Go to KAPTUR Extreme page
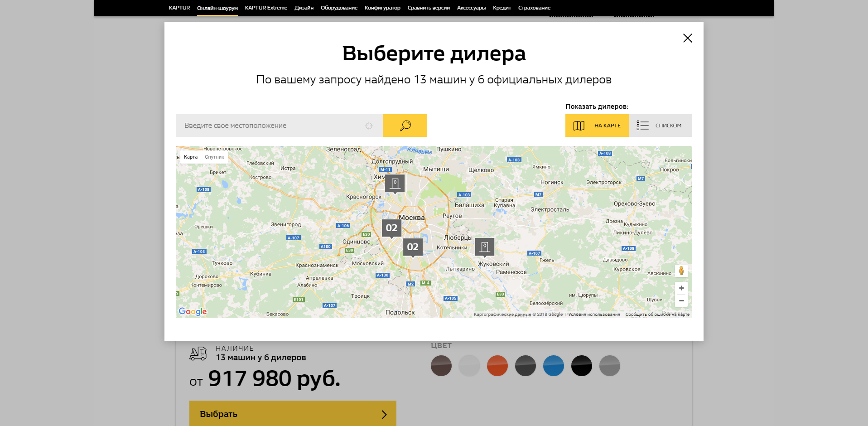Viewport: 868px width, 426px height. (266, 8)
